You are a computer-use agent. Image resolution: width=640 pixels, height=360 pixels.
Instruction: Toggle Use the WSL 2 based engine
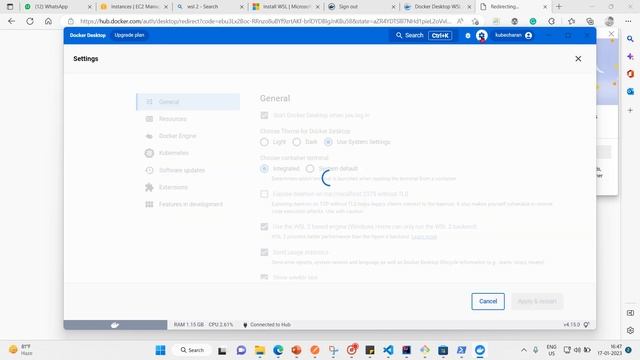264,227
